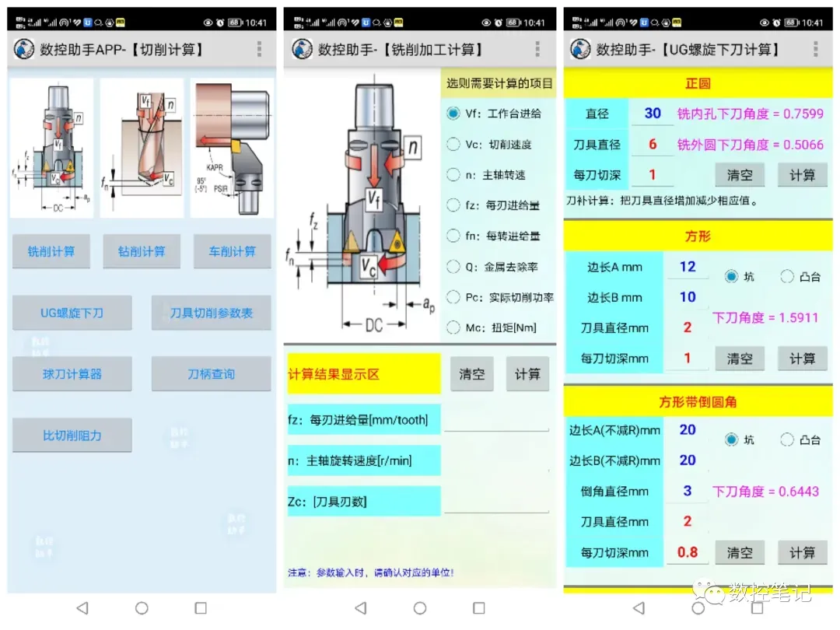The image size is (840, 630).
Task: Tap back navigation triangle in 切削计算 screen
Action: (82, 608)
